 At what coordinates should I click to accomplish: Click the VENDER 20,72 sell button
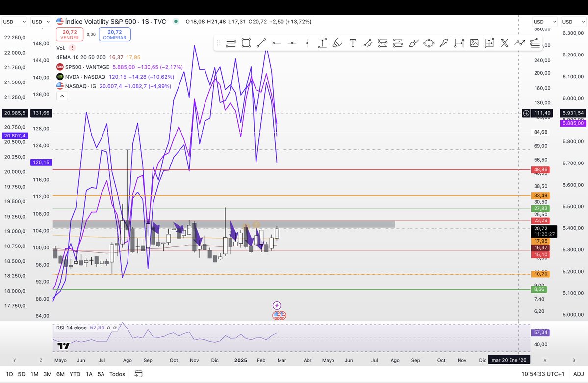pos(70,34)
